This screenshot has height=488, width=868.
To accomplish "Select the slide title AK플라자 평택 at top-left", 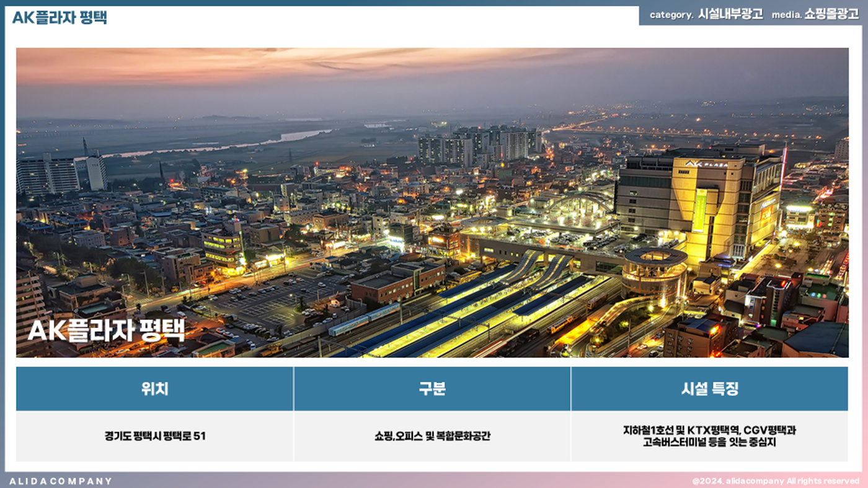I will [60, 17].
